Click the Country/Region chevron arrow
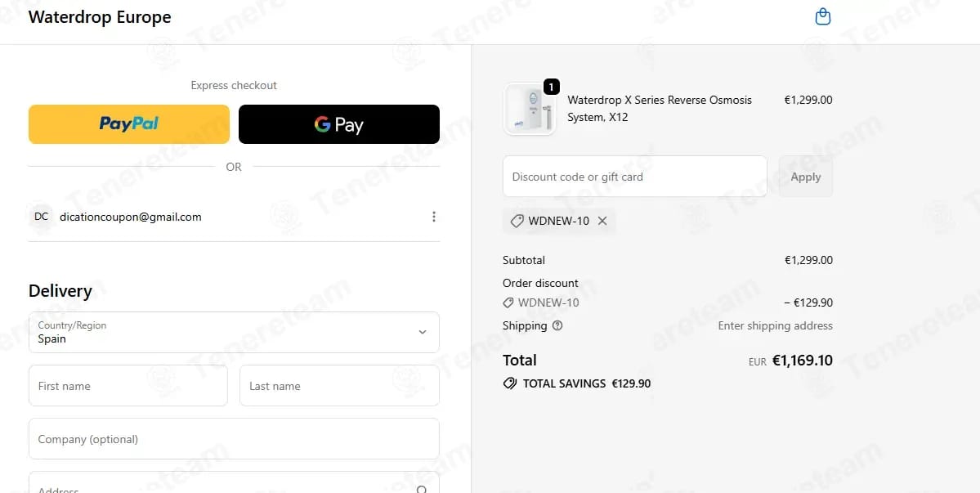 click(423, 332)
